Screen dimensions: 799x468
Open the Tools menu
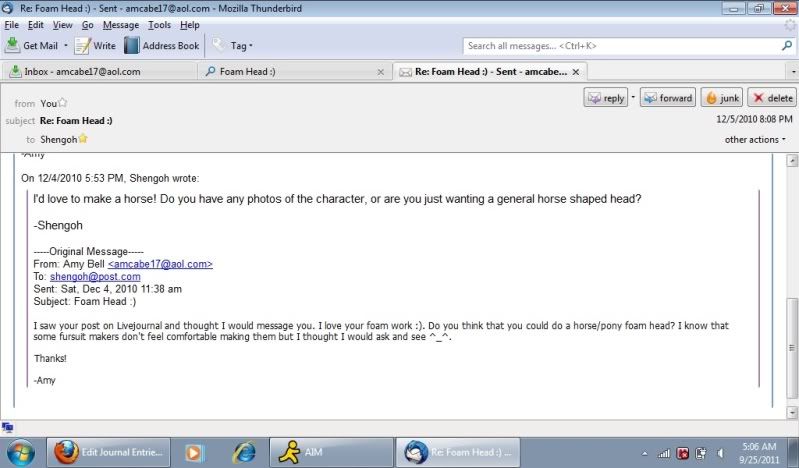(159, 25)
